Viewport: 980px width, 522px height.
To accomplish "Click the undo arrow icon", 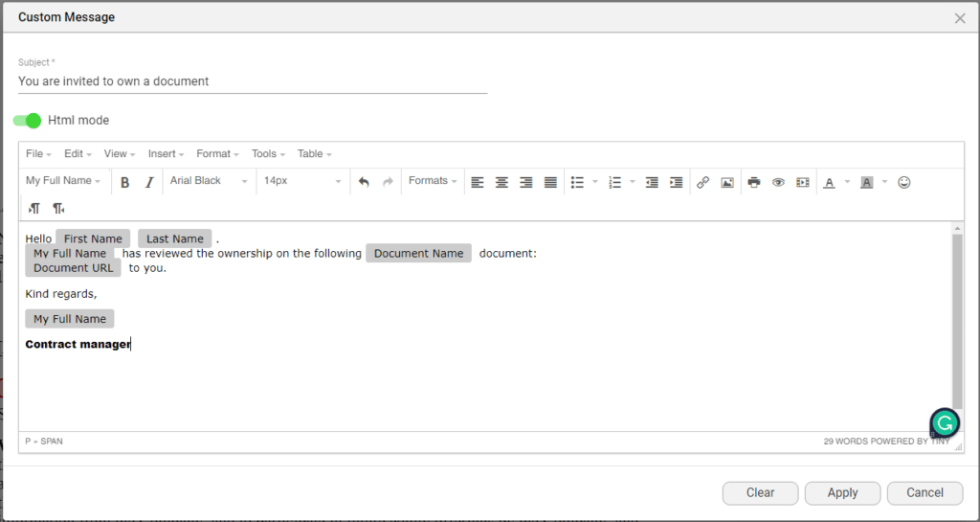I will 364,182.
